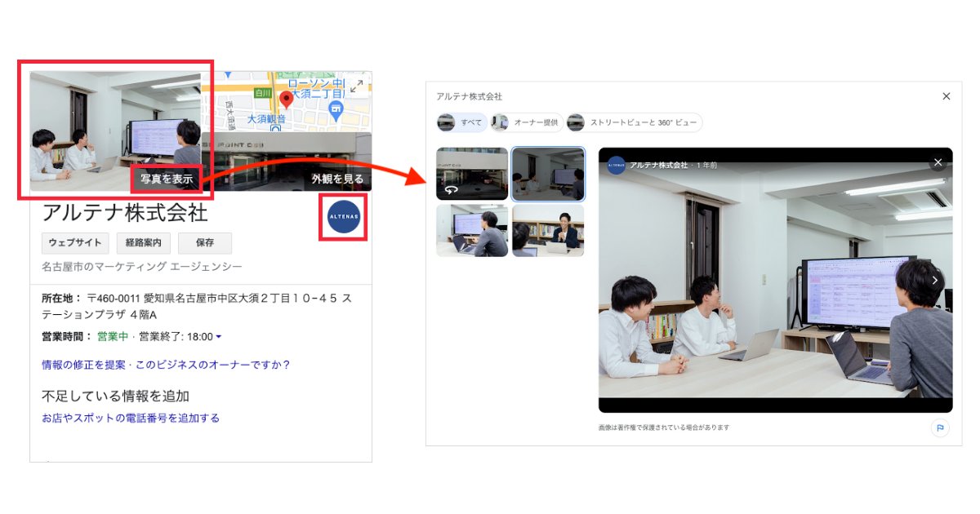Click the ALTENAS round logo icon

pos(343,217)
